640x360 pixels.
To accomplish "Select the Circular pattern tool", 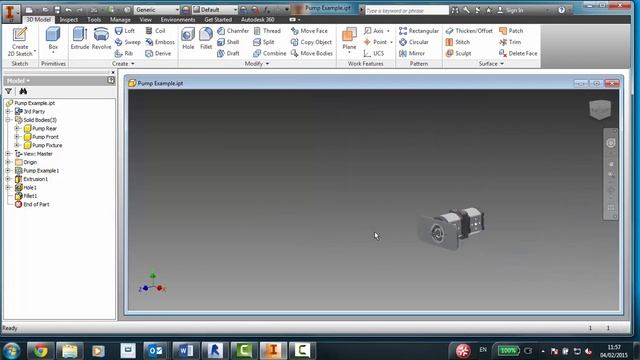I will pyautogui.click(x=414, y=42).
